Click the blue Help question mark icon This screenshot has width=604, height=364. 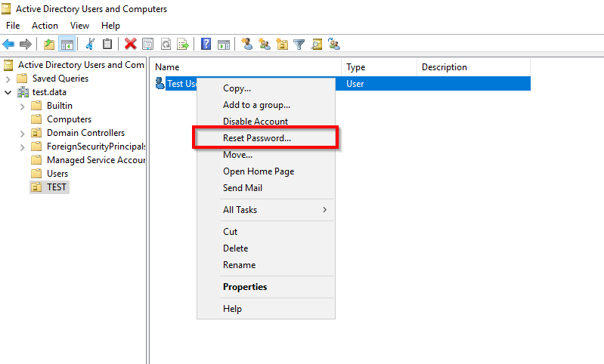pyautogui.click(x=206, y=44)
